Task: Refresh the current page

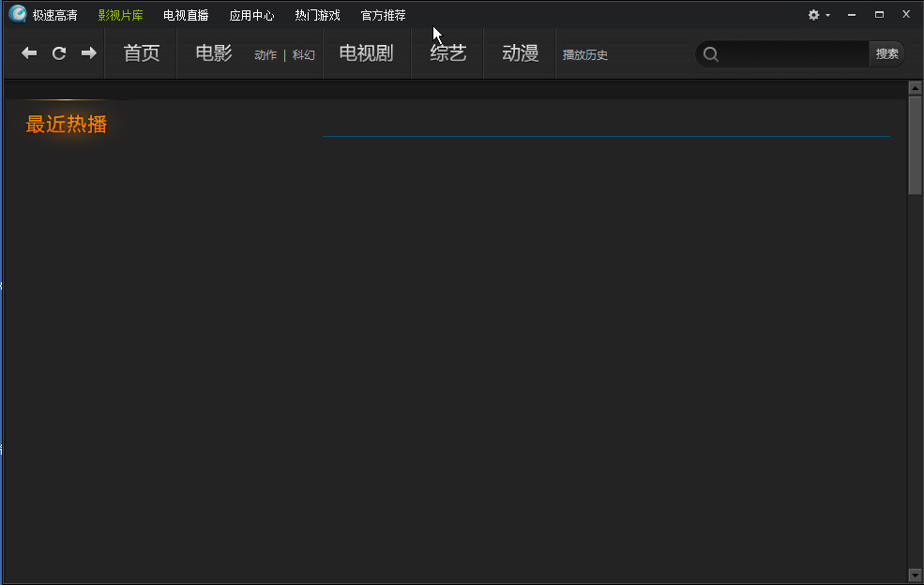Action: [x=58, y=53]
